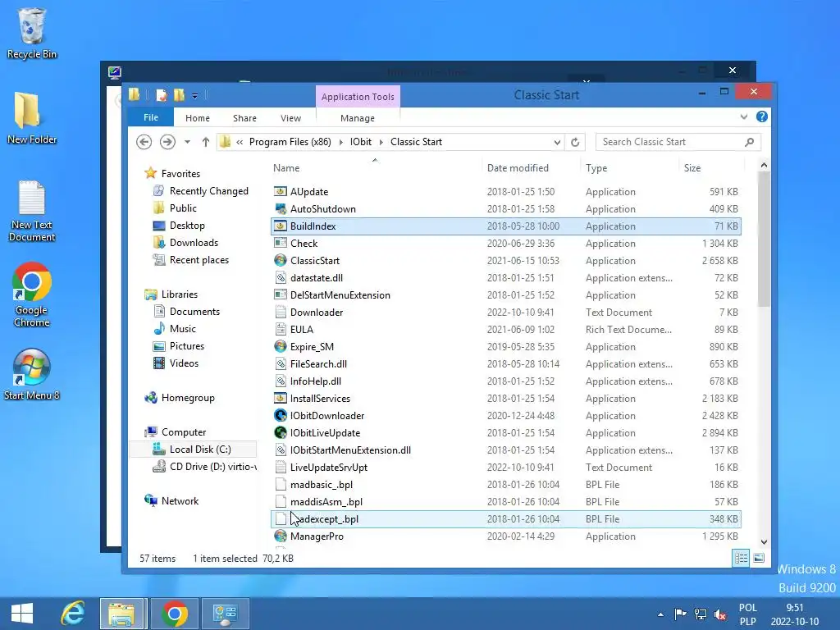
Task: Select the datastate.dll file icon
Action: 281,277
